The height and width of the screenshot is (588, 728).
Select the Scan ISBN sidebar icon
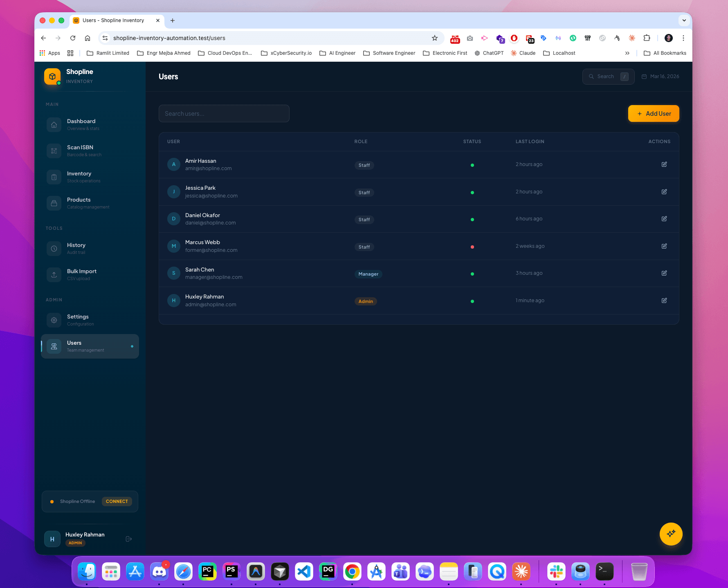[x=54, y=150]
